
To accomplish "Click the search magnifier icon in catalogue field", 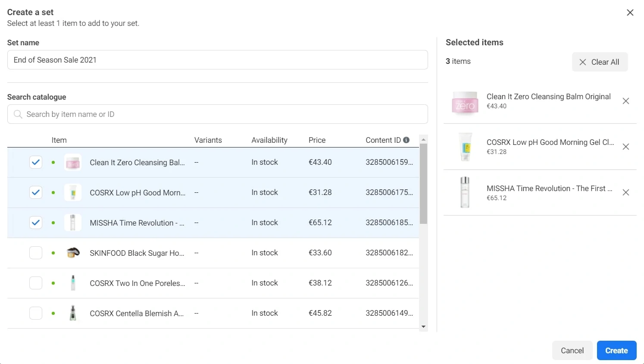I will [18, 114].
